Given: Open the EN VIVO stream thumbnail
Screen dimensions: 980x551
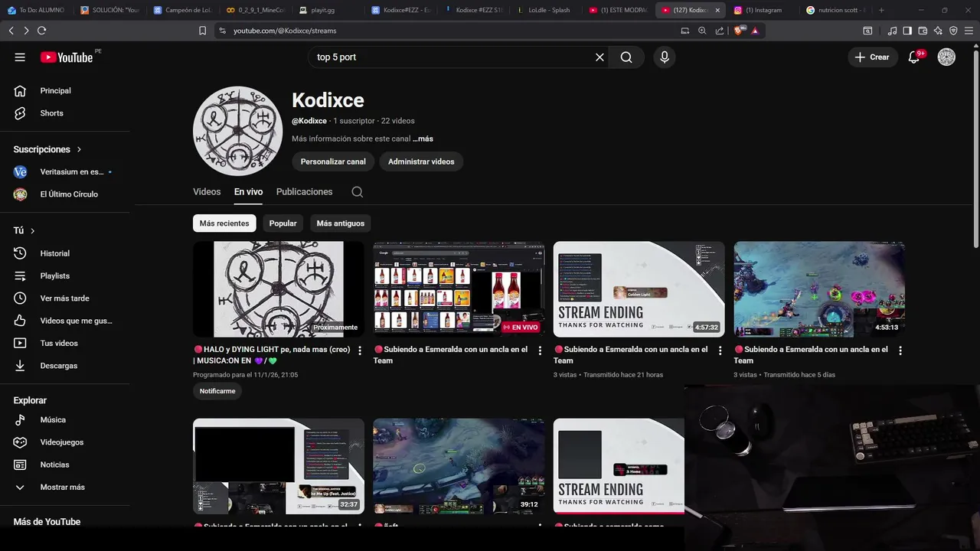Looking at the screenshot, I should (459, 289).
